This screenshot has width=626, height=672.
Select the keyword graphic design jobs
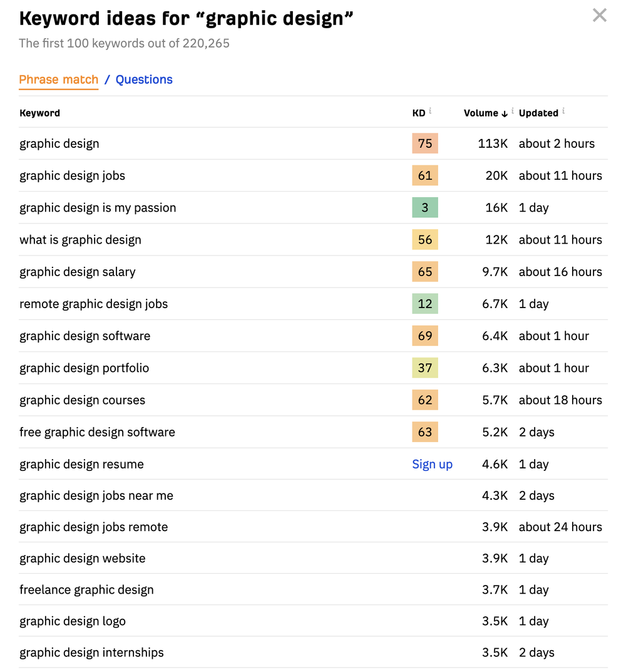(x=73, y=176)
